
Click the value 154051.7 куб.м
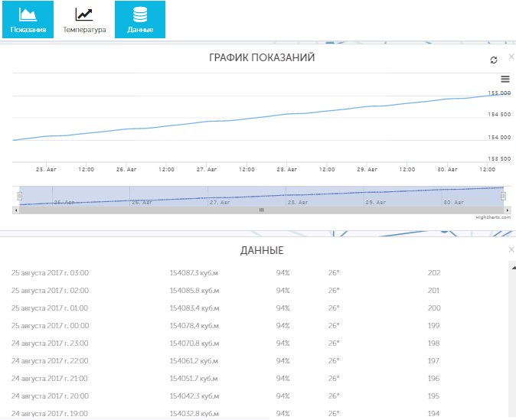(x=194, y=379)
